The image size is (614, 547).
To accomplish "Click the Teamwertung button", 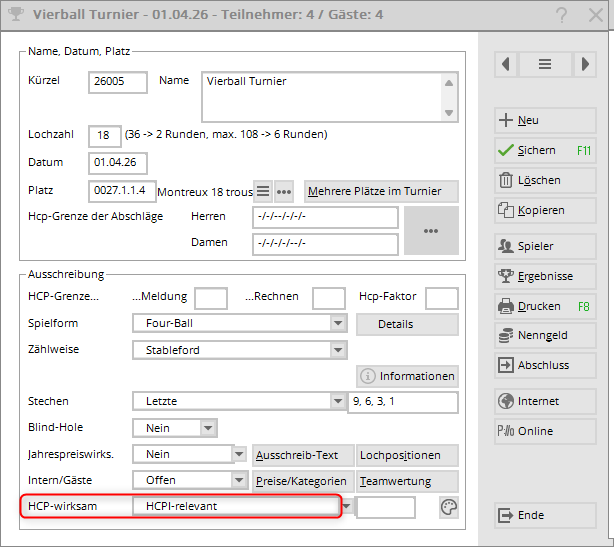I will (408, 480).
